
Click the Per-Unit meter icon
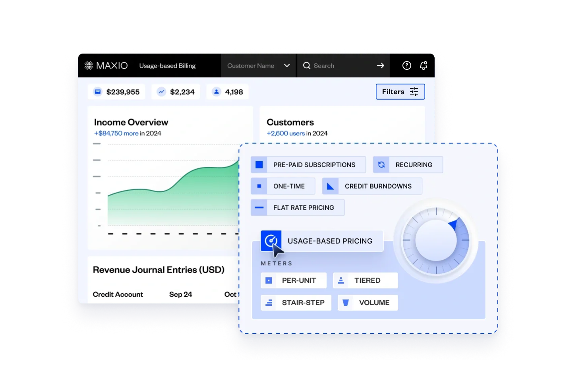[269, 280]
